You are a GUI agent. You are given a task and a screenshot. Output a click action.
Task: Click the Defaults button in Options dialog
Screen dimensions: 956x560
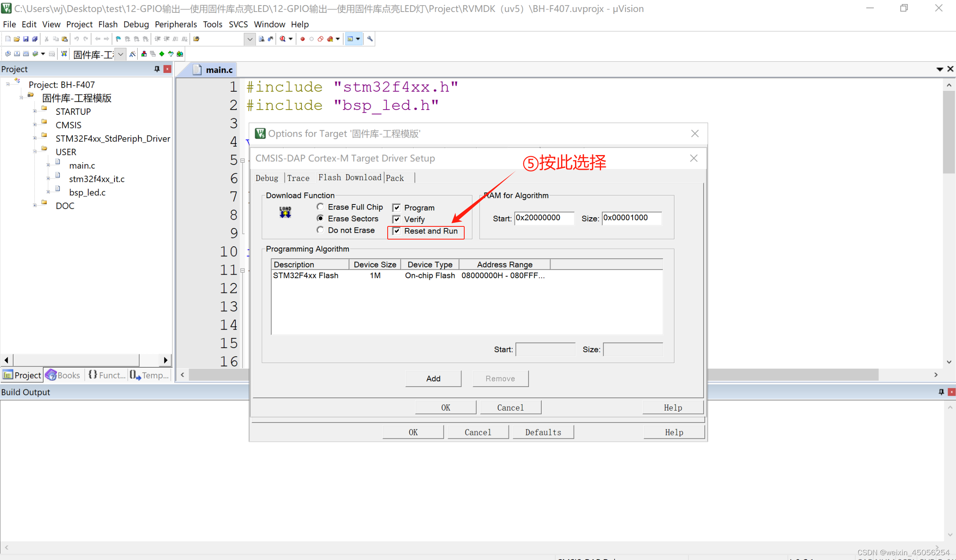(x=543, y=432)
